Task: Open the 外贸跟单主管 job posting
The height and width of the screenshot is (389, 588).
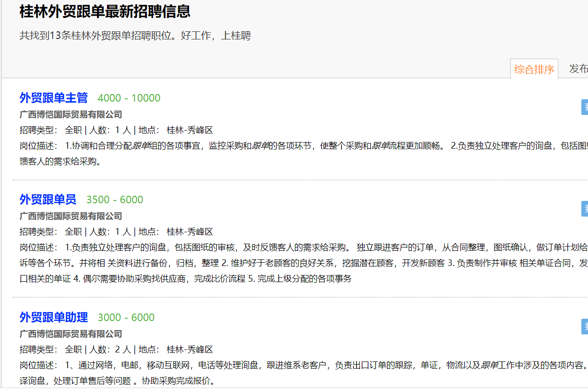Action: pos(54,98)
